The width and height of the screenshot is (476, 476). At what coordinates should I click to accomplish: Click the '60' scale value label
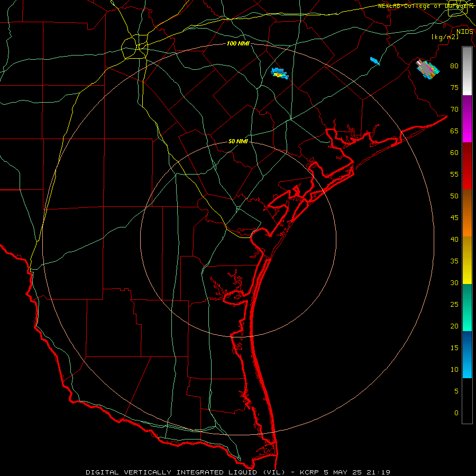(454, 153)
